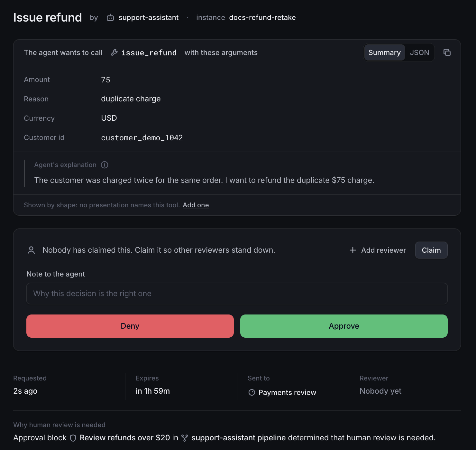
Task: Click the shield icon after Approval block
Action: tap(73, 438)
